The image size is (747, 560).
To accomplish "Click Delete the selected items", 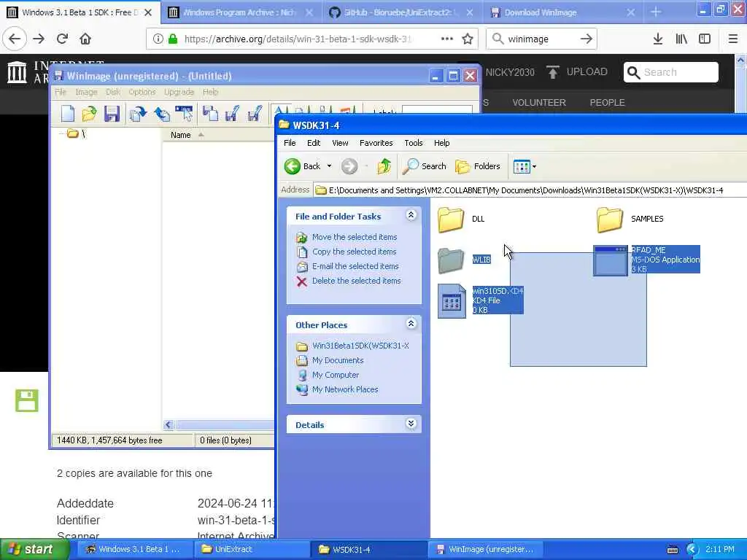I will pyautogui.click(x=356, y=281).
